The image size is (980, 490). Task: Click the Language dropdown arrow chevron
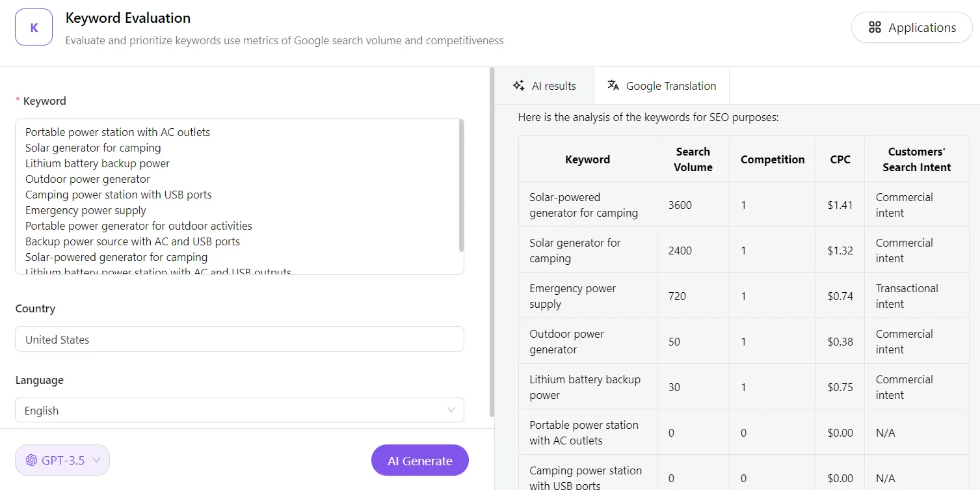451,411
